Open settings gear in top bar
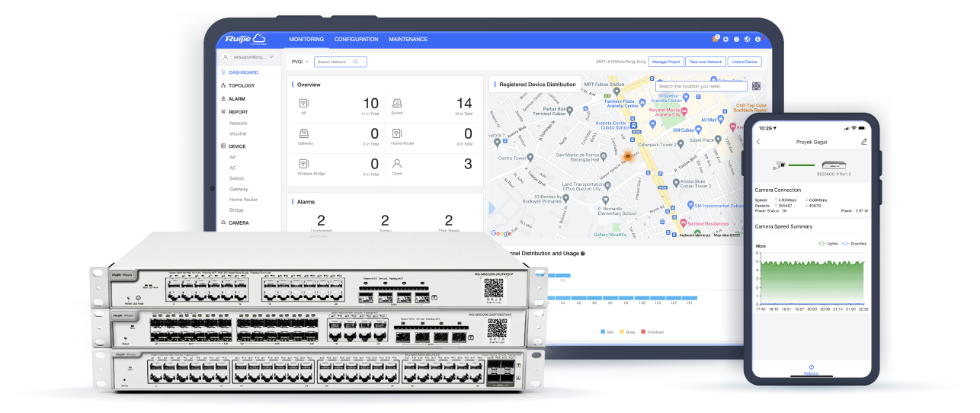Image resolution: width=980 pixels, height=413 pixels. (x=726, y=39)
